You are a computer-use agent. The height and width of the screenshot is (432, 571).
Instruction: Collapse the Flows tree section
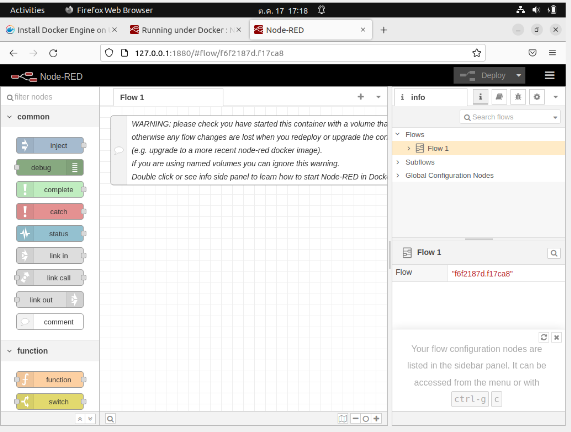point(398,134)
